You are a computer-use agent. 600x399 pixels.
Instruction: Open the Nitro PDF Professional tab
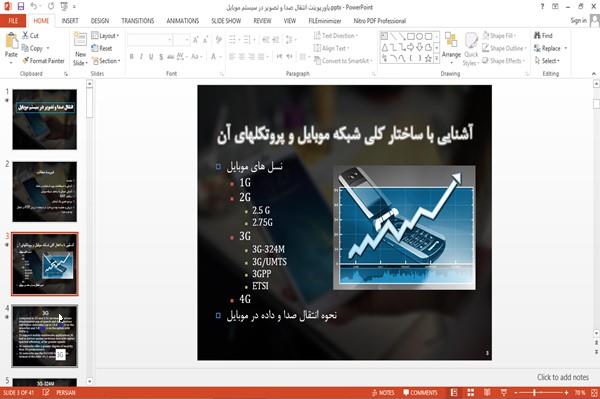pos(380,21)
